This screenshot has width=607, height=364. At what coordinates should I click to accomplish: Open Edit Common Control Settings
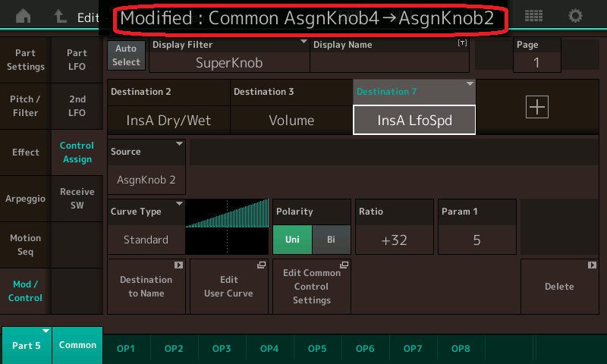pyautogui.click(x=311, y=286)
